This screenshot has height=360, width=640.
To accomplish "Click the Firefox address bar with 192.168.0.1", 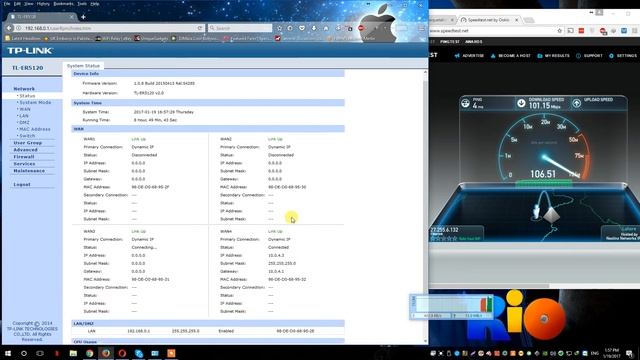I will click(106, 28).
